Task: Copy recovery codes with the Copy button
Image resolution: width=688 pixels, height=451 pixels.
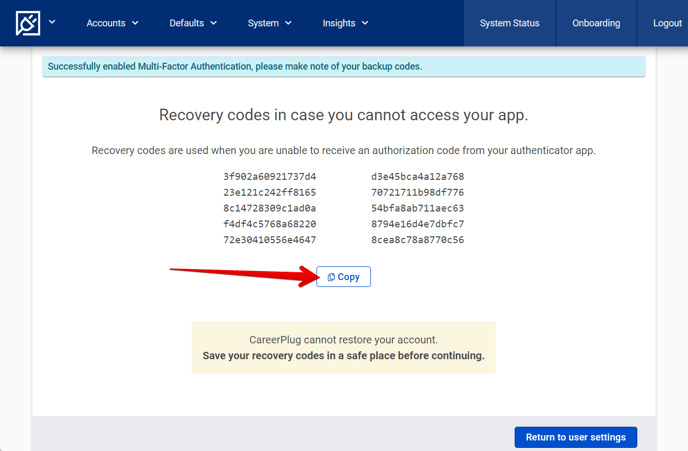Action: [344, 277]
